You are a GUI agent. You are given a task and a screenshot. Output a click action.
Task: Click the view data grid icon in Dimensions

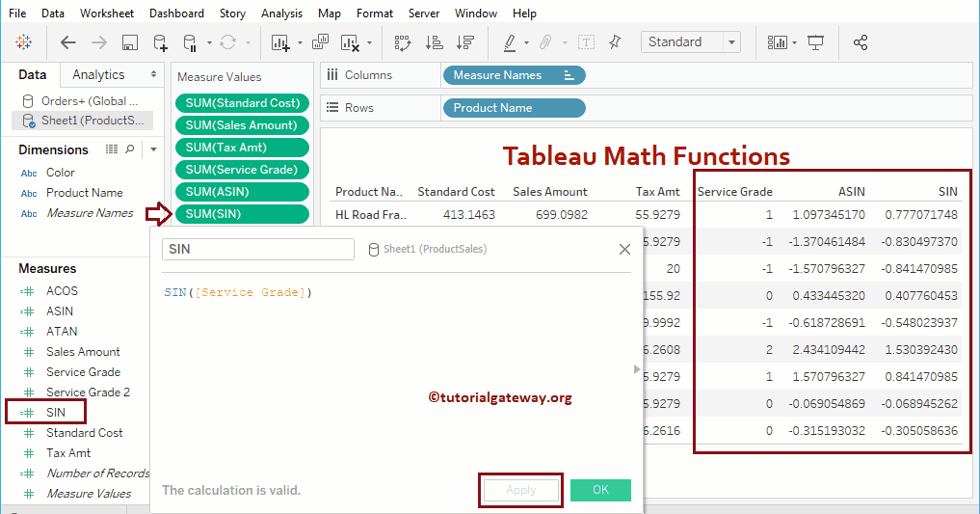[111, 149]
